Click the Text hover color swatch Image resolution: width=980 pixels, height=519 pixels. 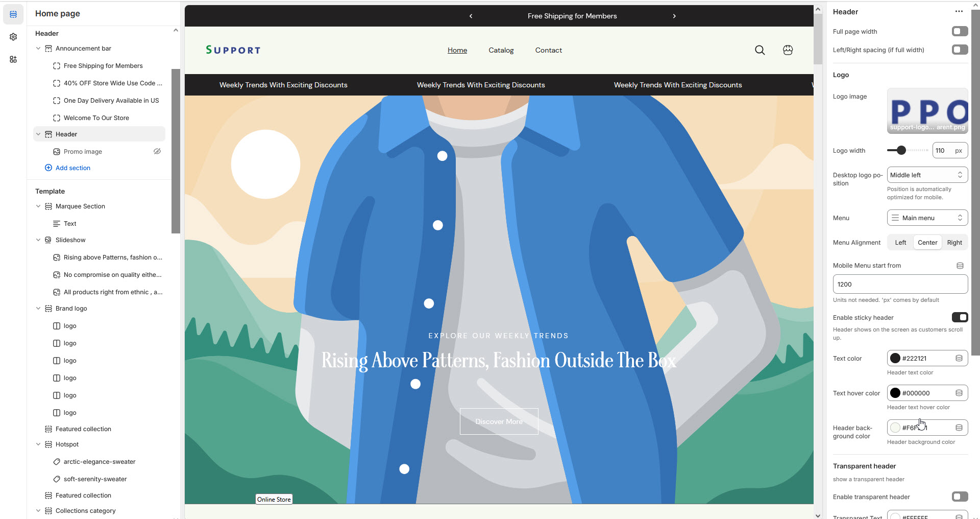point(895,393)
